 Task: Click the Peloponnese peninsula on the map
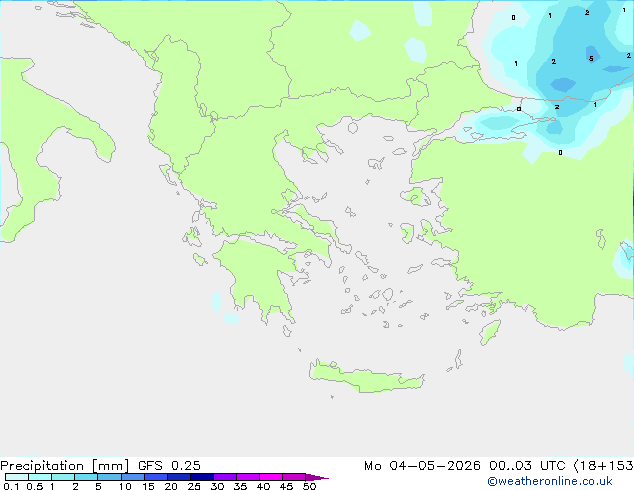click(259, 279)
